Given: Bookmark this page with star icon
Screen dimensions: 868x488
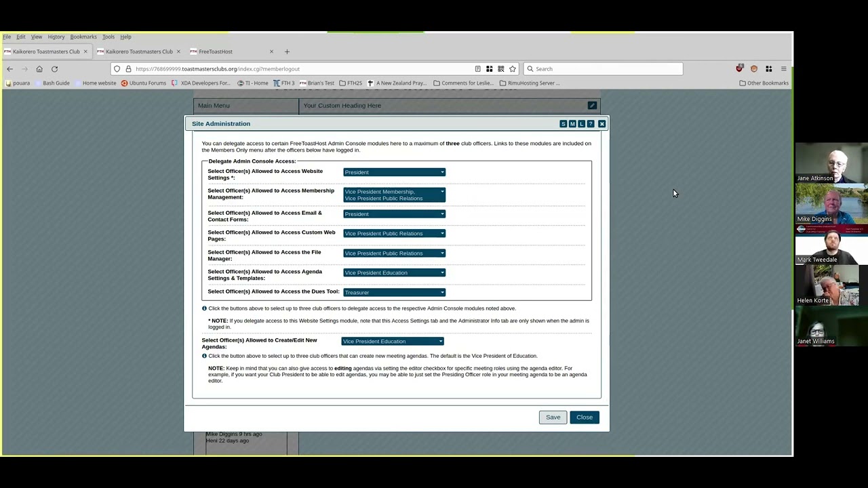Looking at the screenshot, I should coord(513,69).
